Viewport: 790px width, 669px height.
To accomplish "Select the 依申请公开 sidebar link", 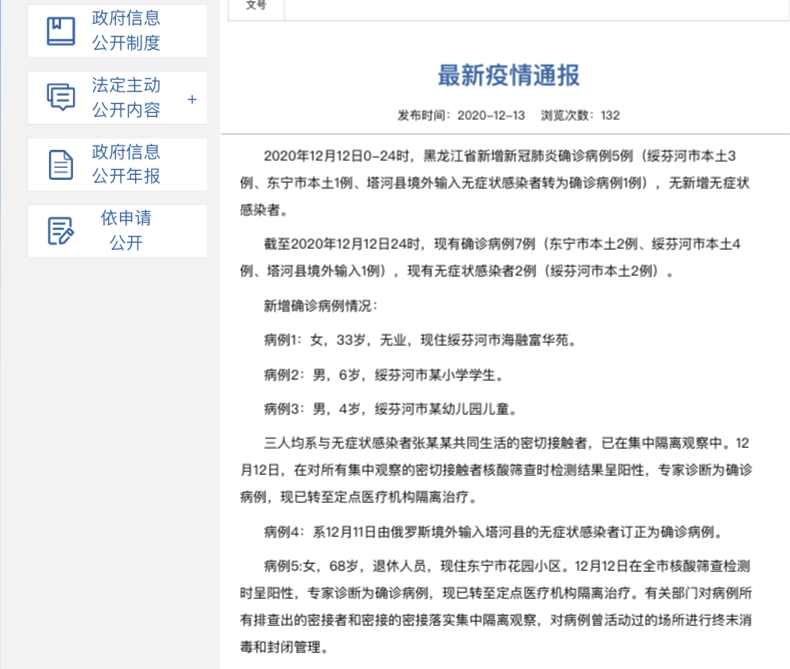I will coord(126,230).
